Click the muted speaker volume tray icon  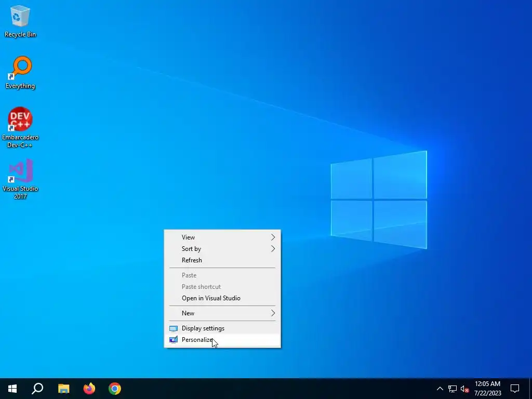(x=464, y=389)
